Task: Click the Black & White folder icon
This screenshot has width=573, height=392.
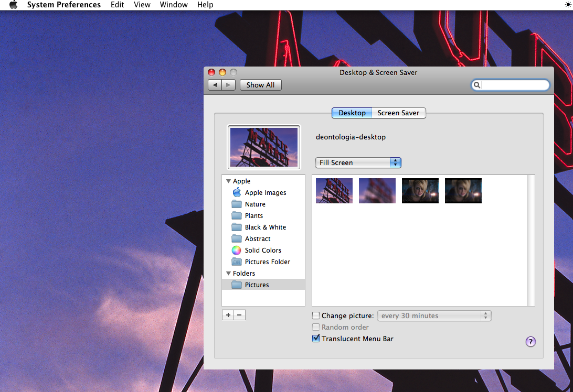Action: coord(237,227)
